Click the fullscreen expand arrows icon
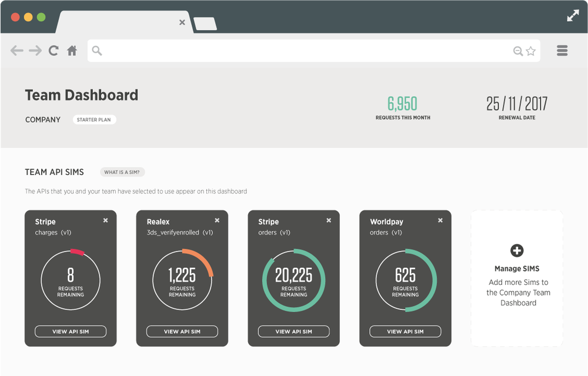588x376 pixels. click(x=573, y=16)
